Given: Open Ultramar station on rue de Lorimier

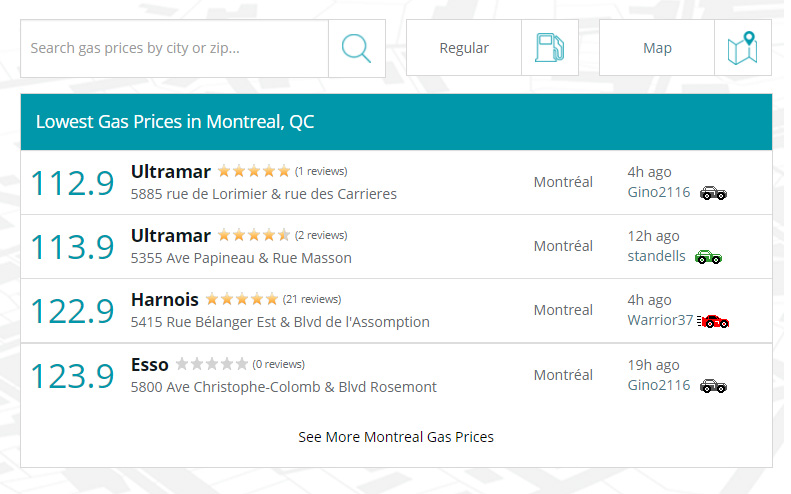Looking at the screenshot, I should 170,171.
